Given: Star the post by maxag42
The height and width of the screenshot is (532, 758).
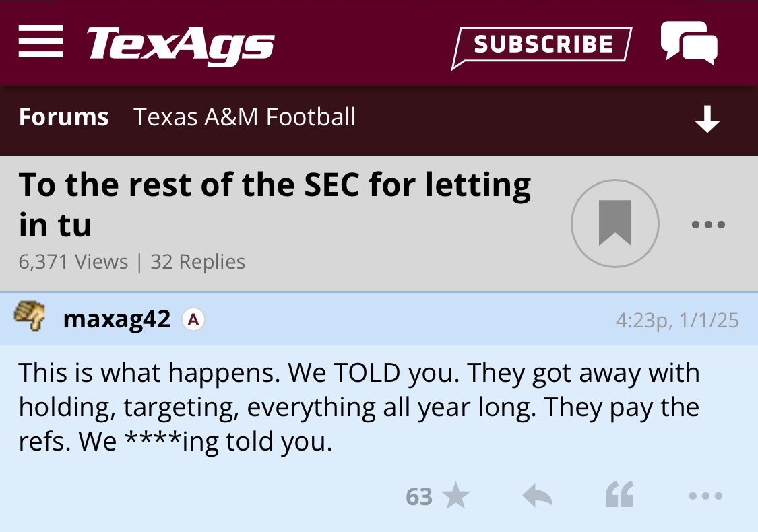Looking at the screenshot, I should pyautogui.click(x=456, y=497).
